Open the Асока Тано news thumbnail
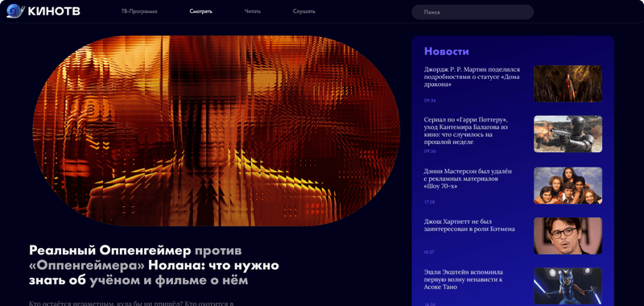 (568, 287)
